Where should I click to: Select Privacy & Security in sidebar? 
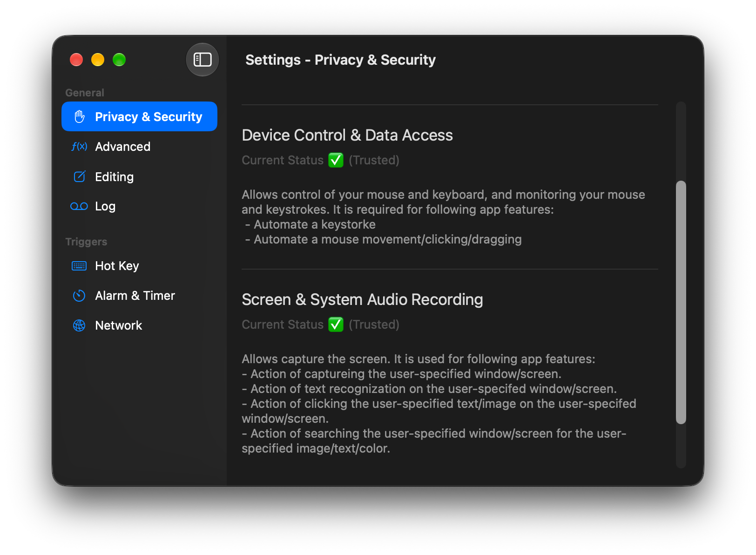tap(139, 116)
